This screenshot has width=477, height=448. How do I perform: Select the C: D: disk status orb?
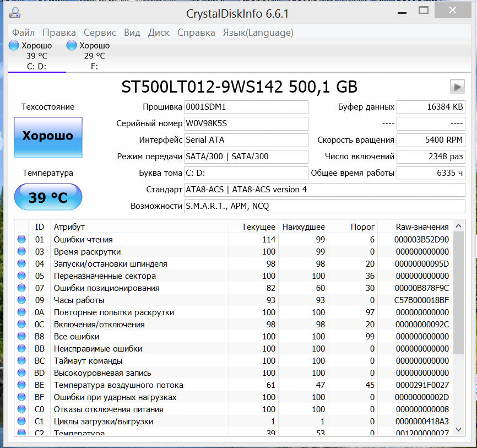point(14,46)
